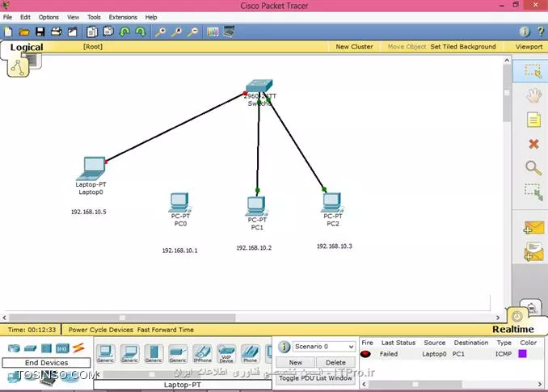Click the 2960 switch in workspace
This screenshot has height=392, width=548.
pos(259,86)
